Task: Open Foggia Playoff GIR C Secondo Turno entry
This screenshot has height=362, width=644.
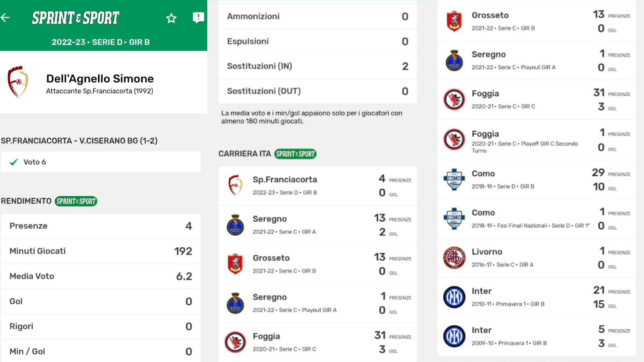Action: pos(536,140)
